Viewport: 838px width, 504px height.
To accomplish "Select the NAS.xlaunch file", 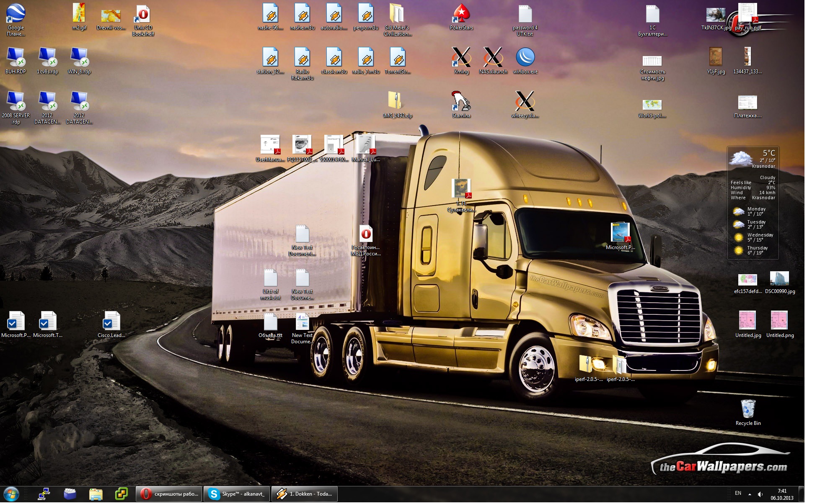I will tap(493, 61).
